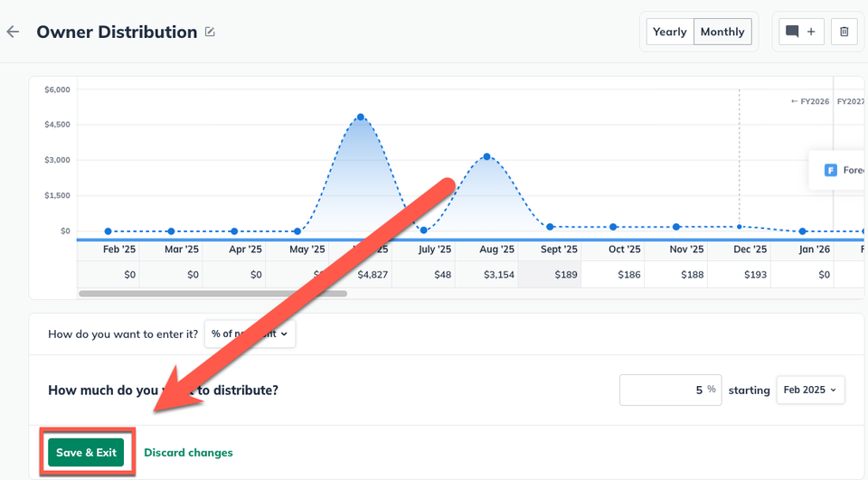Image resolution: width=868 pixels, height=480 pixels.
Task: Select the $0 cell under Feb '25
Action: (108, 274)
